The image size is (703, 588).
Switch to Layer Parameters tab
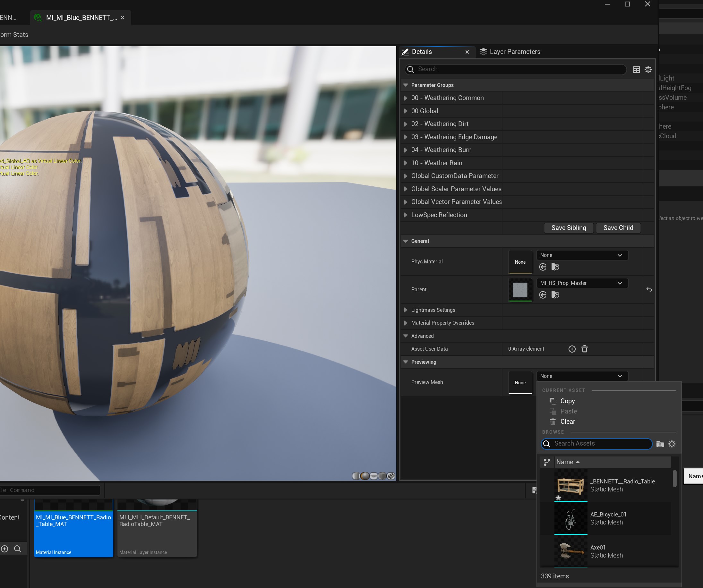point(510,52)
